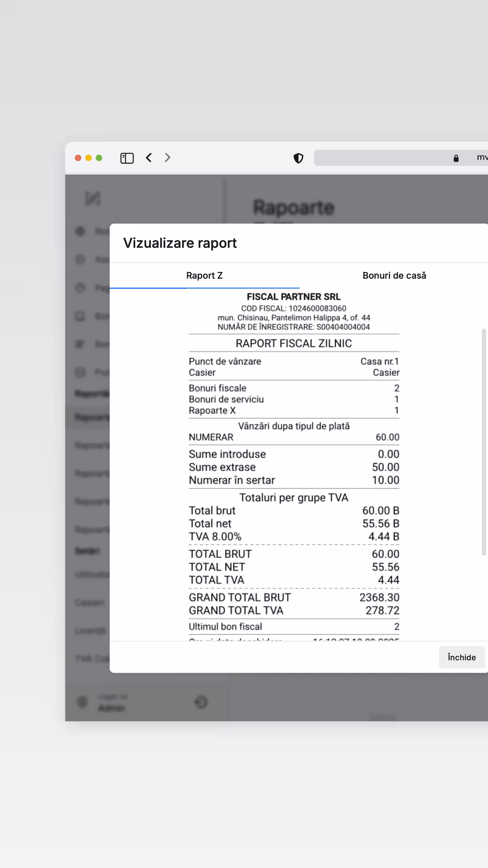Select the 4.44 B TVA value
This screenshot has height=868, width=488.
pyautogui.click(x=384, y=537)
